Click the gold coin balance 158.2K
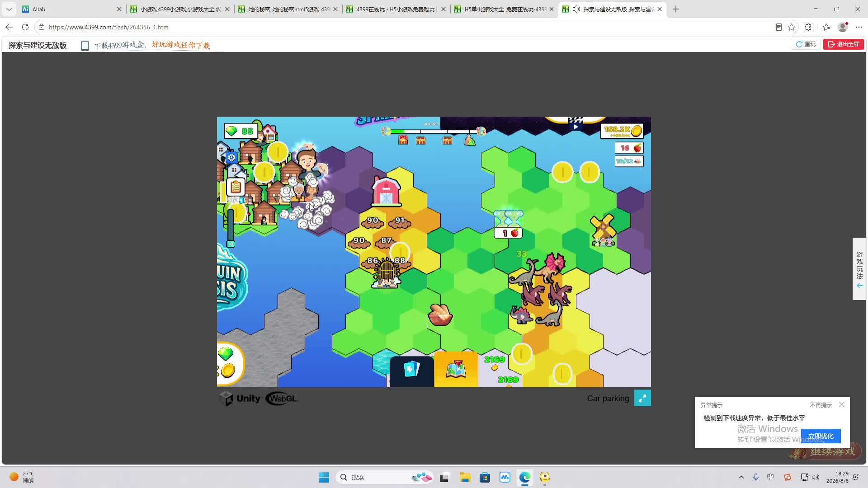 pos(622,131)
